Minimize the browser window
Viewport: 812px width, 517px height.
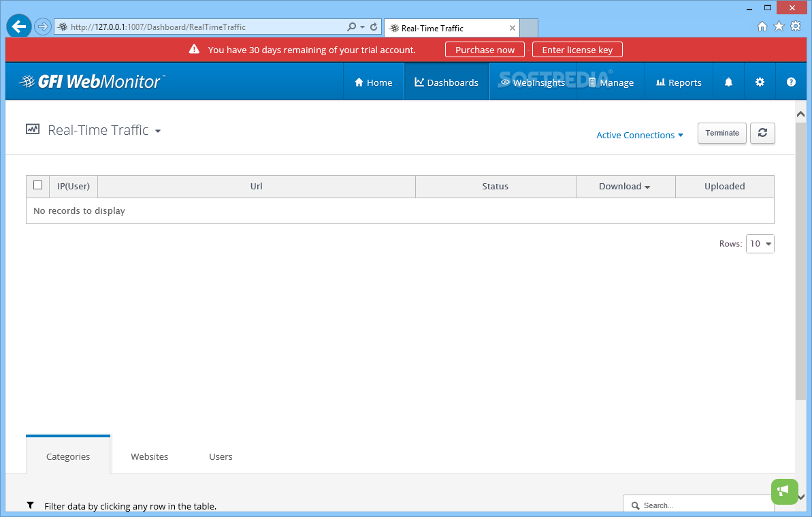click(749, 8)
